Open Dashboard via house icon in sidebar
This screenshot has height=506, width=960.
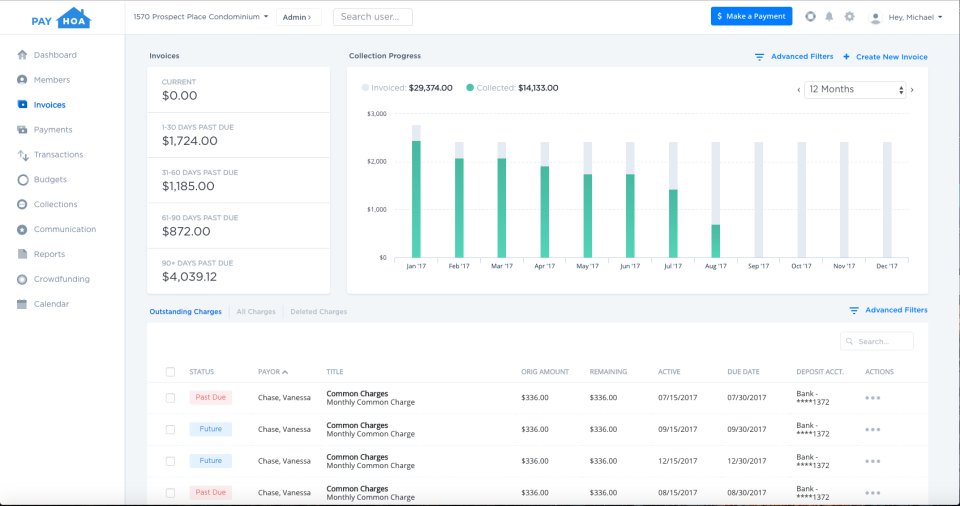pyautogui.click(x=23, y=55)
